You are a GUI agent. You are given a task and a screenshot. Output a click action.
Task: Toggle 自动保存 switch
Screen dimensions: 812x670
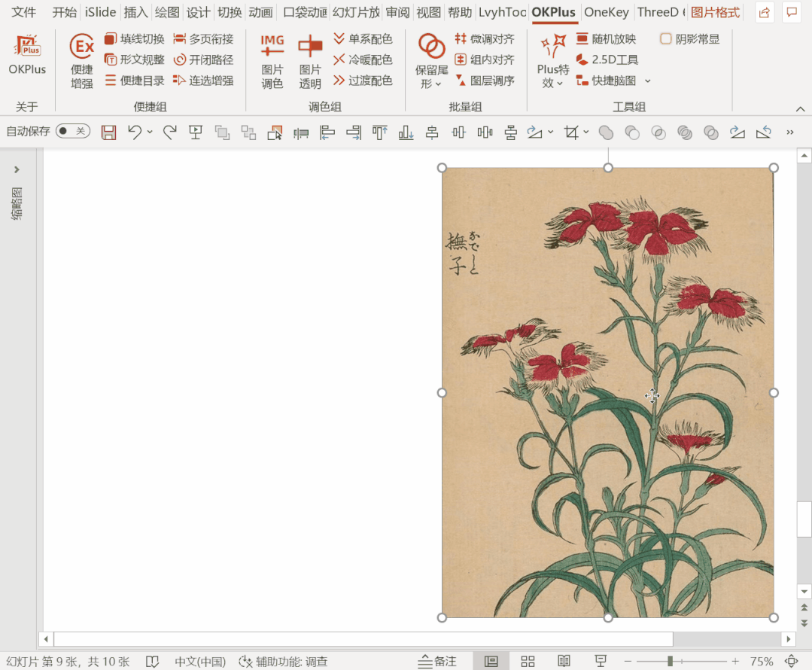click(x=73, y=131)
